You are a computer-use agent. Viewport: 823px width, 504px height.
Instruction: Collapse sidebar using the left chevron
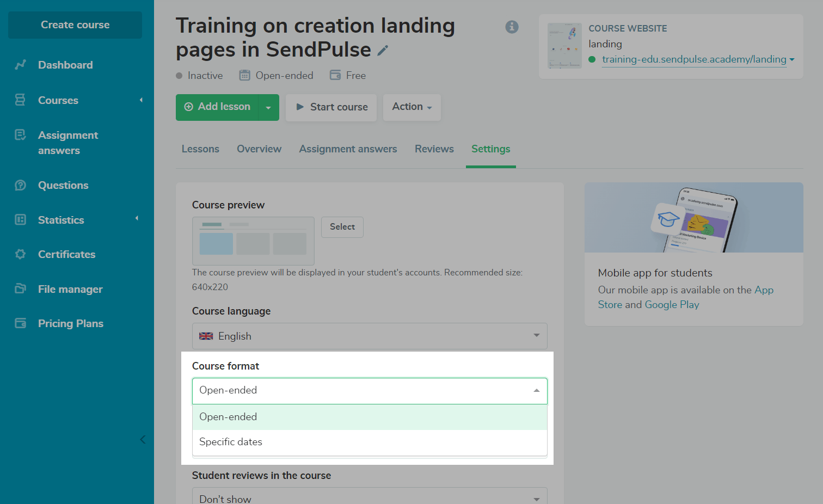click(143, 439)
